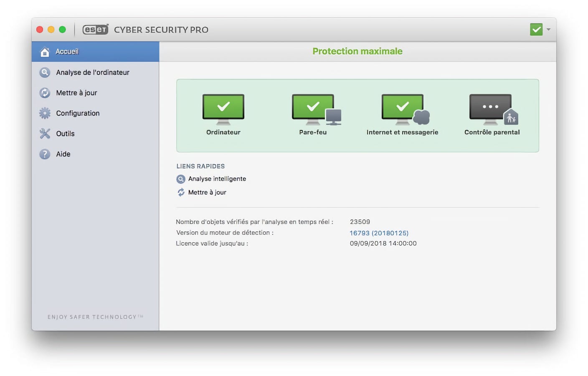Expand the dropdown arrow next to green checkmark
588x376 pixels.
coord(549,30)
